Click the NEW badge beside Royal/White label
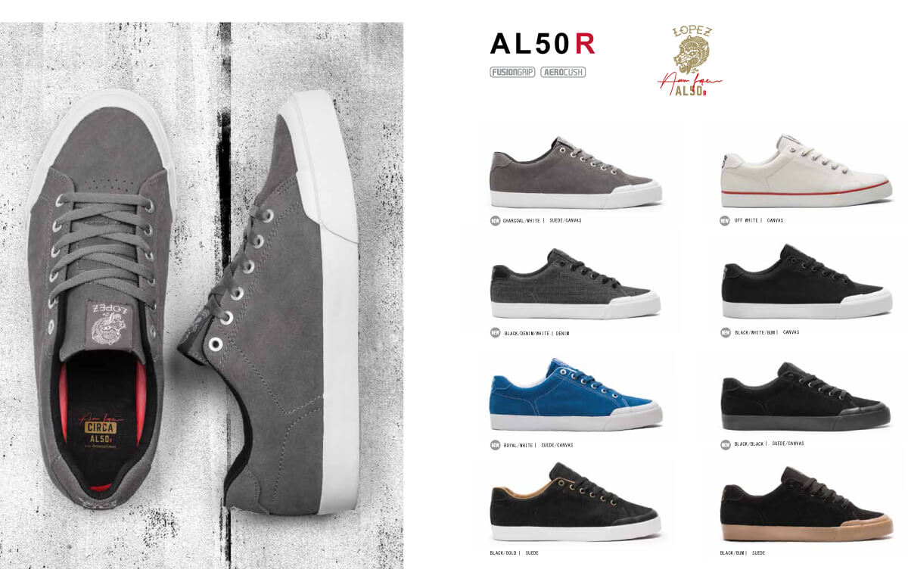The image size is (908, 588). coord(495,445)
